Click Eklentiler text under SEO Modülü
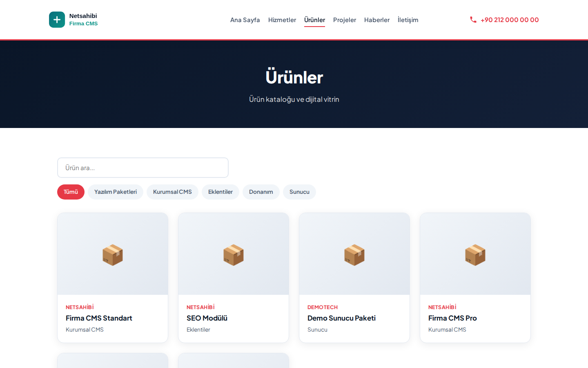The width and height of the screenshot is (588, 368). pos(198,330)
